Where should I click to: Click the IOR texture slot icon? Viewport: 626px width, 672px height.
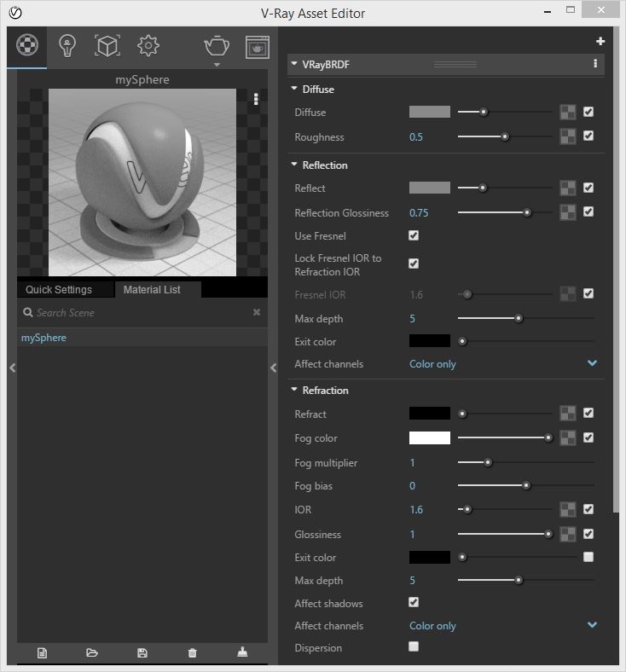pos(568,509)
